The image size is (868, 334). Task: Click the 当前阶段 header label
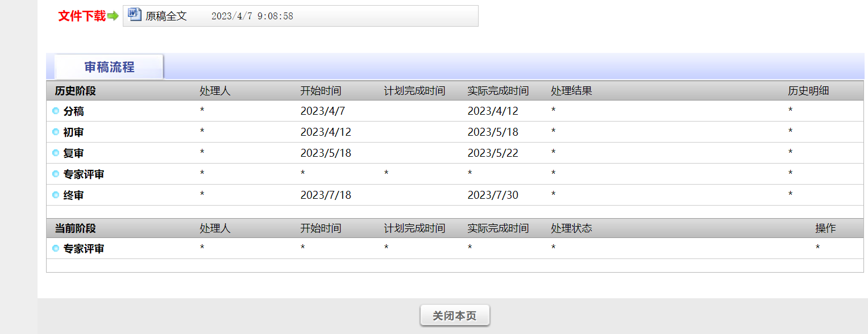(75, 228)
